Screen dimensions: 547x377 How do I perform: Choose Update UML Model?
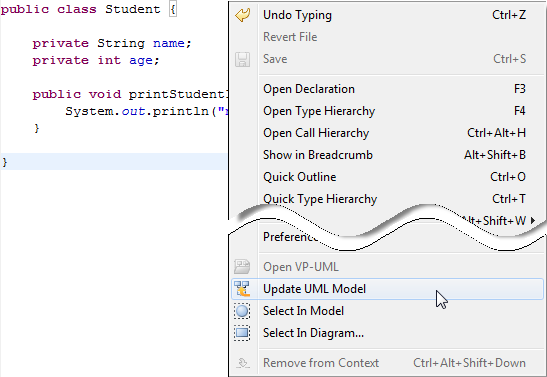pyautogui.click(x=387, y=289)
